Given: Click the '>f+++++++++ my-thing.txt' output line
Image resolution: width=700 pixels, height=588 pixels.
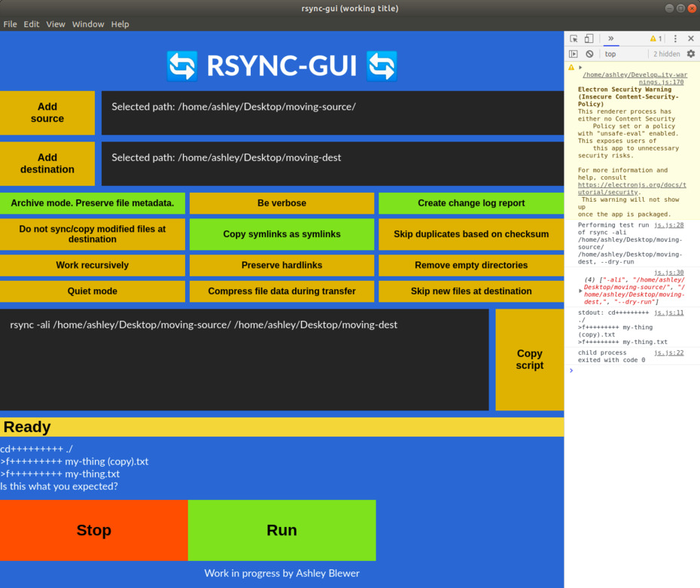Looking at the screenshot, I should coord(59,474).
